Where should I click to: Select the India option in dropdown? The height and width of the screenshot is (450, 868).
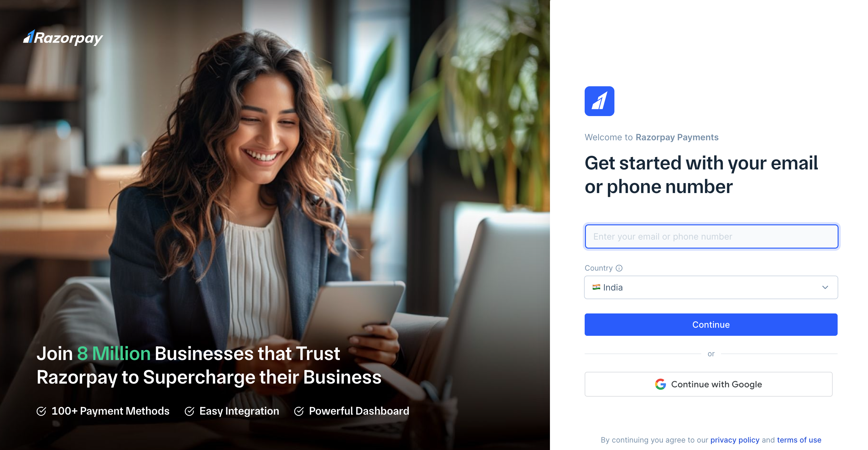pos(711,288)
